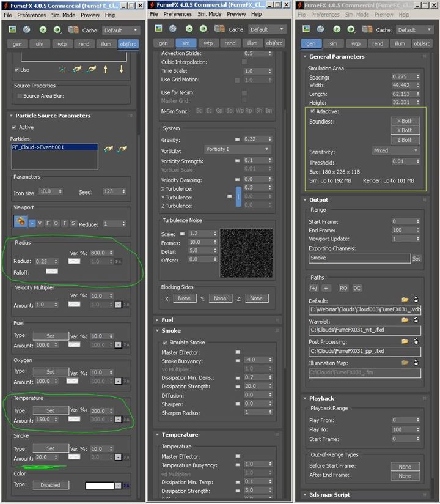Image resolution: width=440 pixels, height=504 pixels.
Task: Enable Source Area Blur checkbox
Action: point(20,96)
